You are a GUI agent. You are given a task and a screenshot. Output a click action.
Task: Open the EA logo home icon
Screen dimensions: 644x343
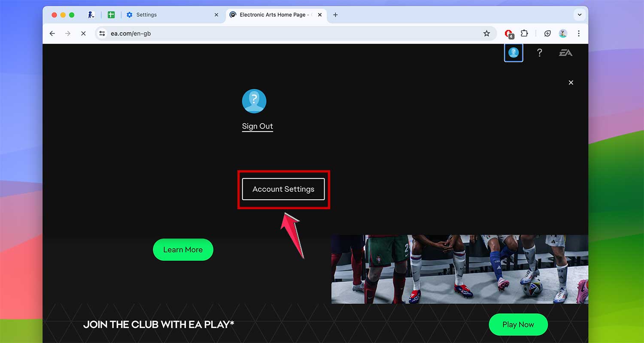pyautogui.click(x=566, y=53)
